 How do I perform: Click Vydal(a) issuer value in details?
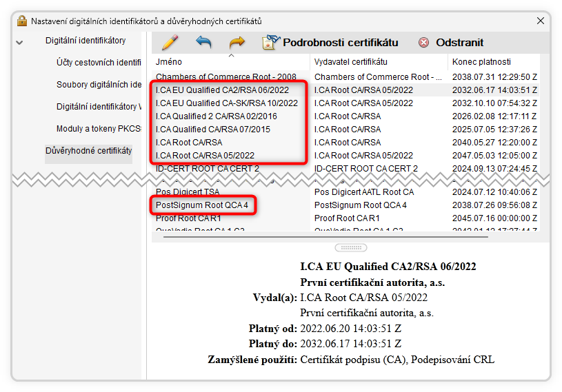click(364, 298)
